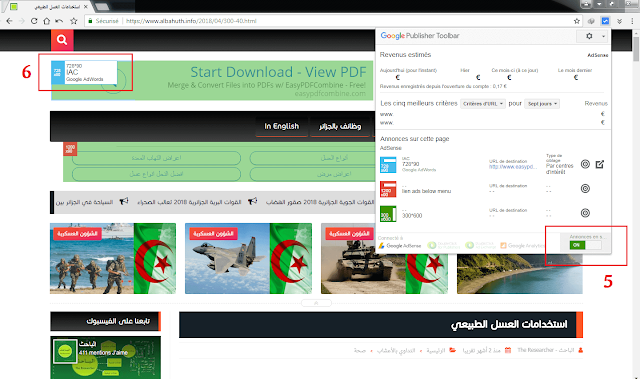
Task: Click the fighter jet article thumbnail
Action: pyautogui.click(x=248, y=258)
